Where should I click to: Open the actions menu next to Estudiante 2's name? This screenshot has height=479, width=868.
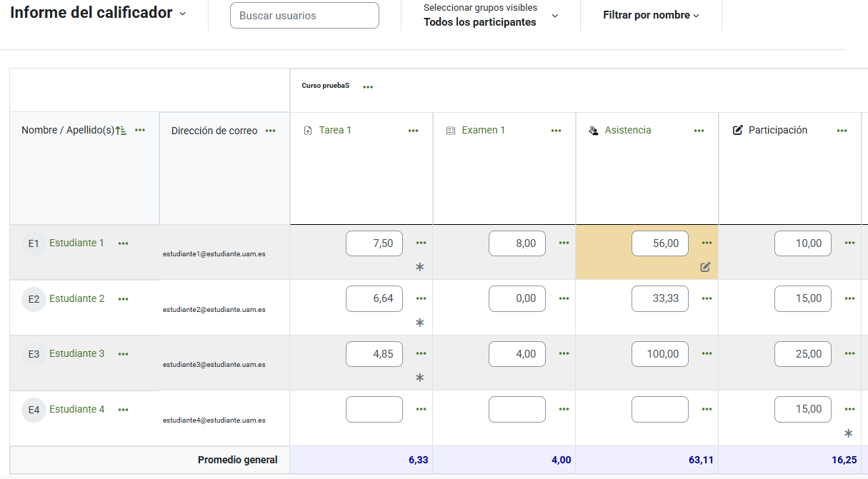click(x=124, y=299)
